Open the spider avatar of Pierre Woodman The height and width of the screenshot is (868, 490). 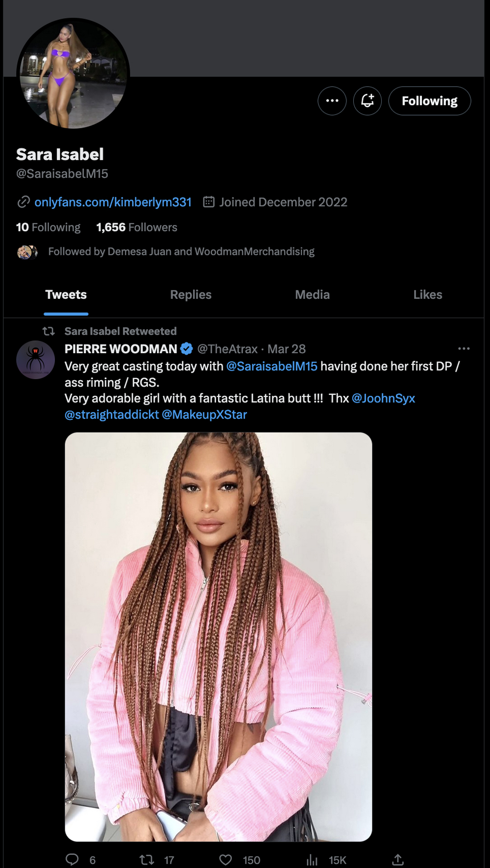coord(35,360)
